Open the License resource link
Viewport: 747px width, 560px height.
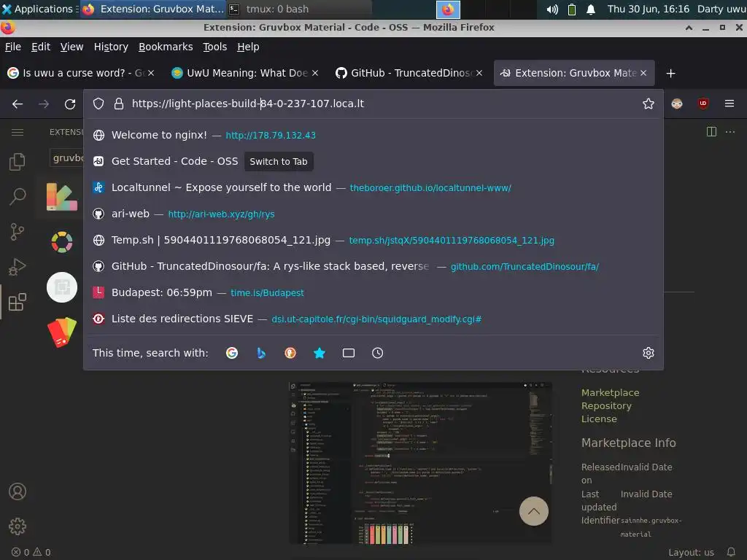599,419
